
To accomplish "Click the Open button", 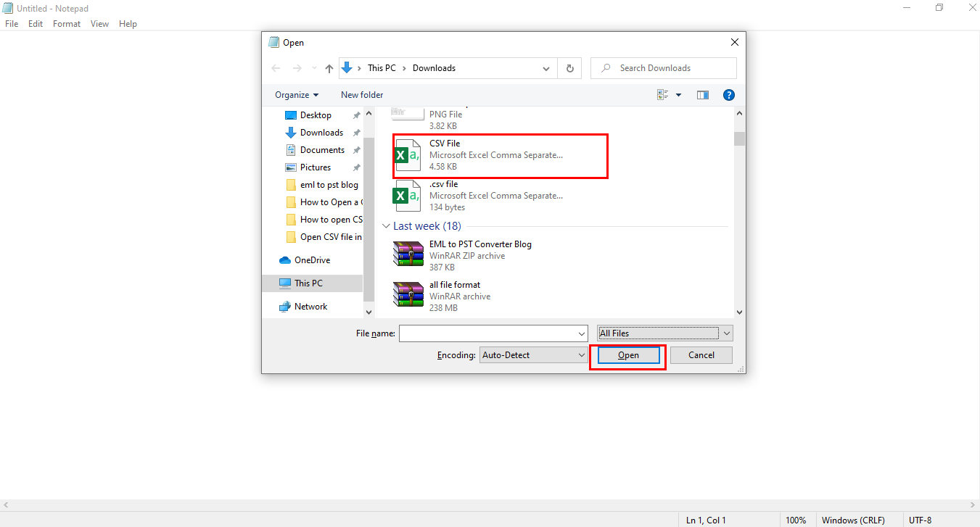I will pos(627,355).
